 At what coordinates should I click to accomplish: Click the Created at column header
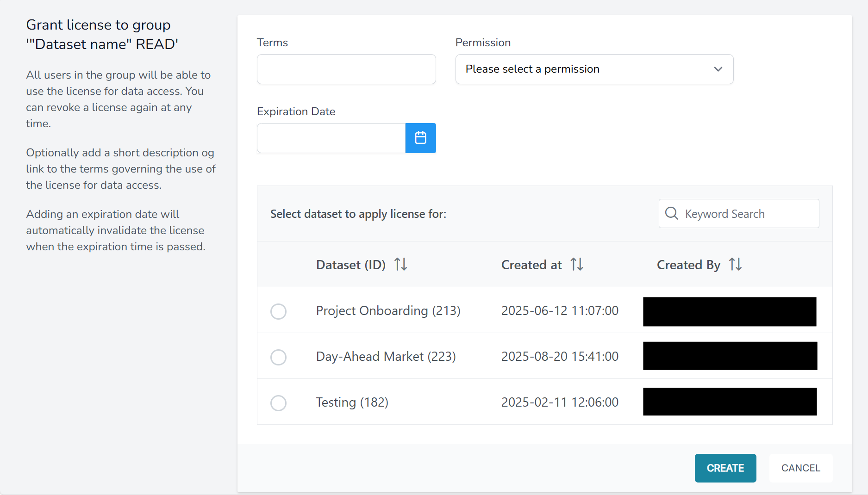click(531, 265)
